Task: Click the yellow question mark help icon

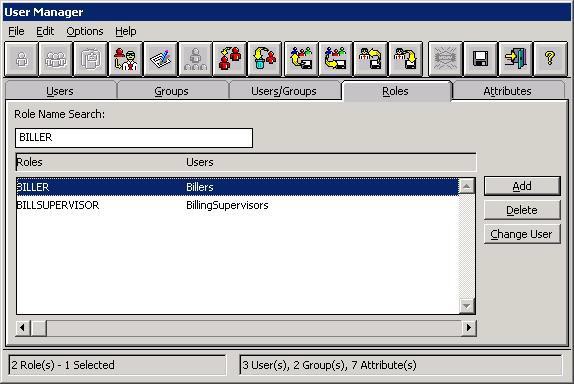Action: tap(550, 59)
